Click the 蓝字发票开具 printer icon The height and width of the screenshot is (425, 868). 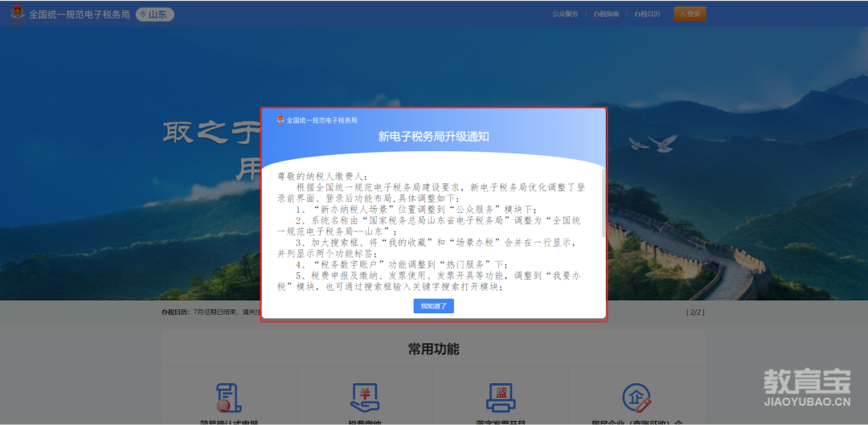[x=501, y=398]
